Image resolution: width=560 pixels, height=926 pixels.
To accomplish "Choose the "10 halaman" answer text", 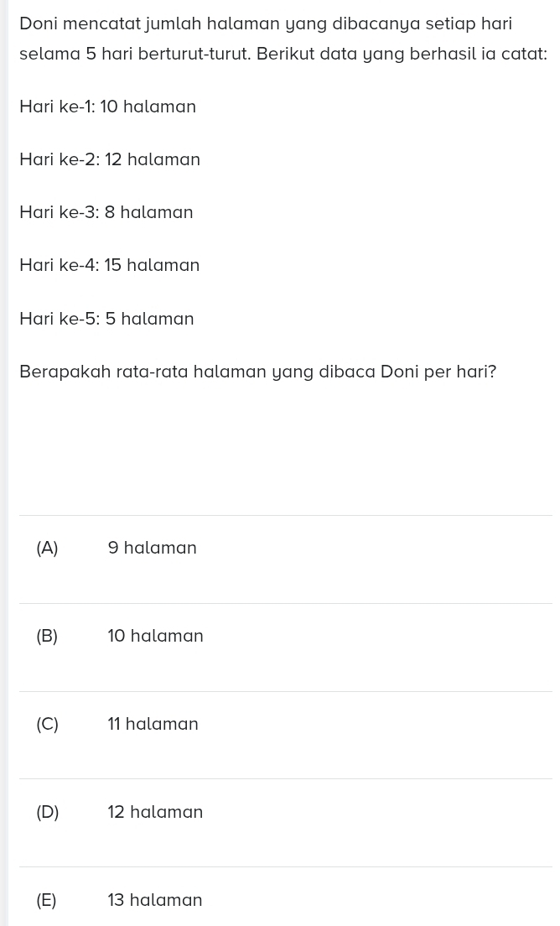I will tap(156, 637).
